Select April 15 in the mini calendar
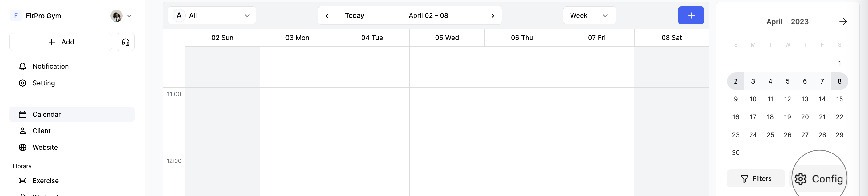The width and height of the screenshot is (868, 196). coord(839,99)
